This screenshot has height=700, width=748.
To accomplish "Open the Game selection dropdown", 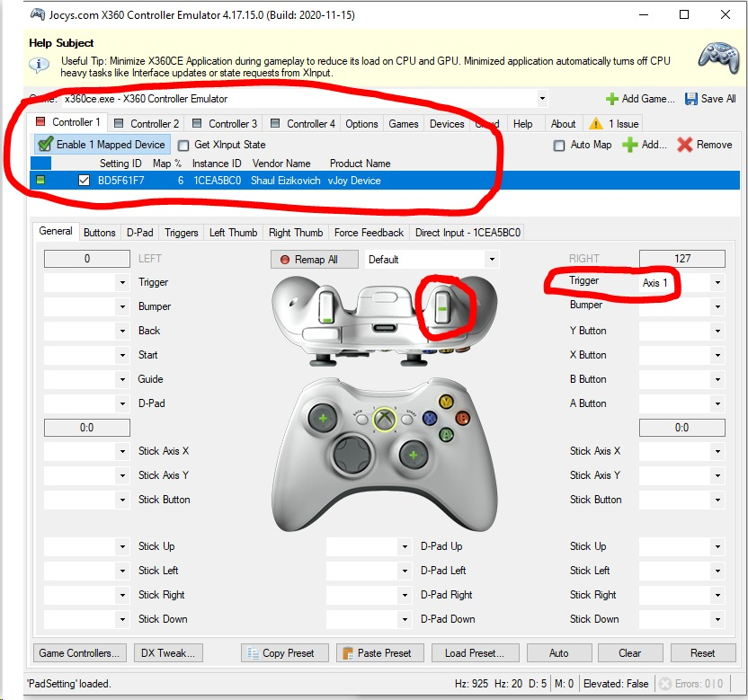I will click(542, 99).
